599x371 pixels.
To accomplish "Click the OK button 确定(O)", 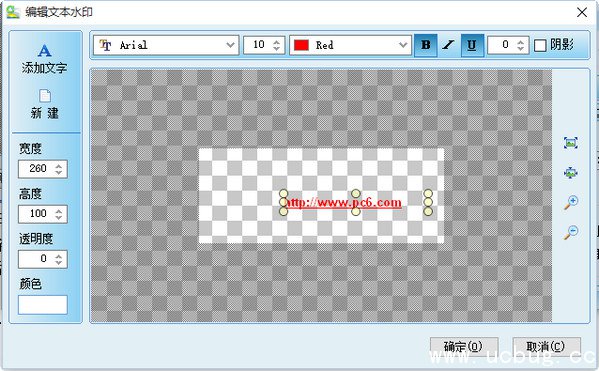I will point(464,347).
